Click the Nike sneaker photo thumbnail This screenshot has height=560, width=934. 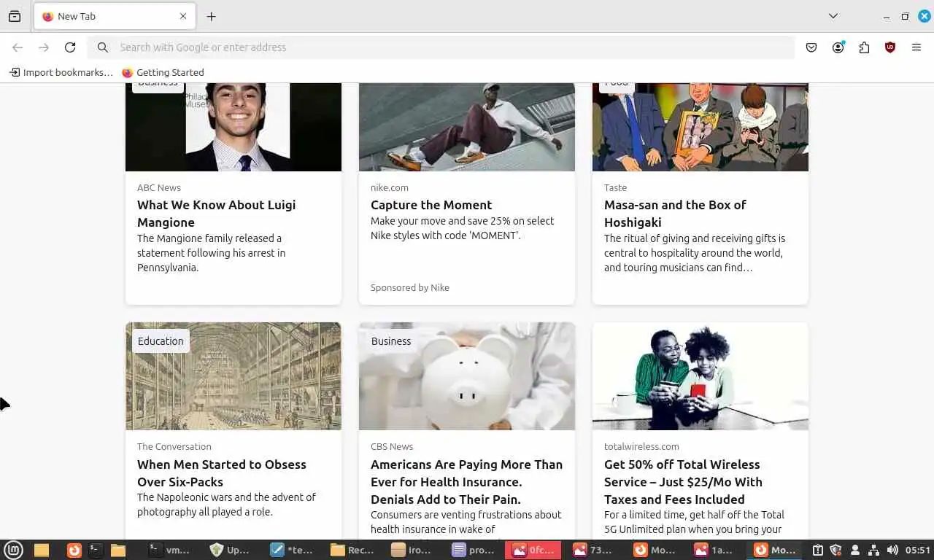click(x=467, y=127)
